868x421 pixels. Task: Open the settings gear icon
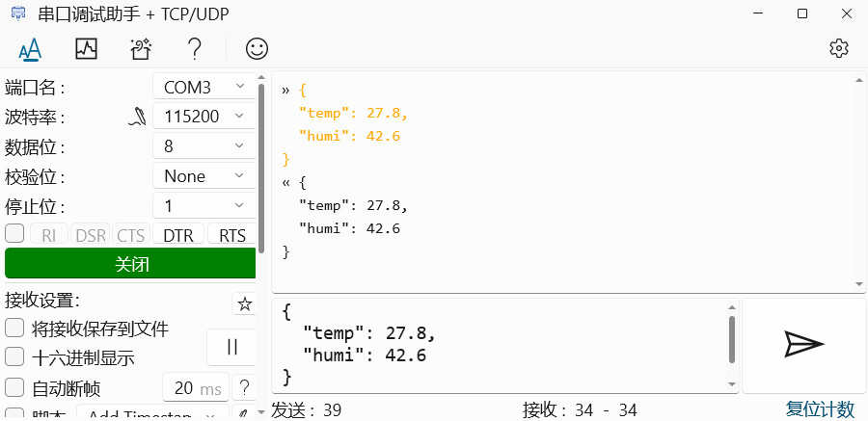[x=839, y=49]
